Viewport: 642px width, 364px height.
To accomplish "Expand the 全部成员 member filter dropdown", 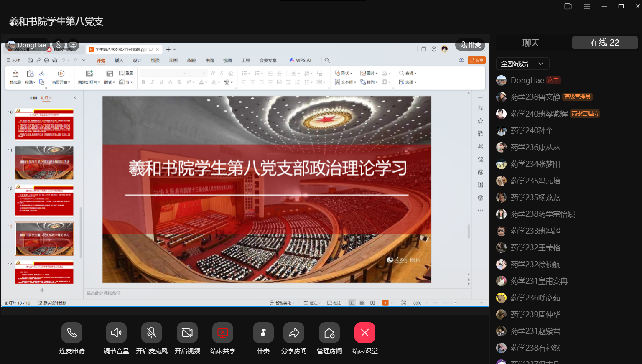I will pos(522,64).
